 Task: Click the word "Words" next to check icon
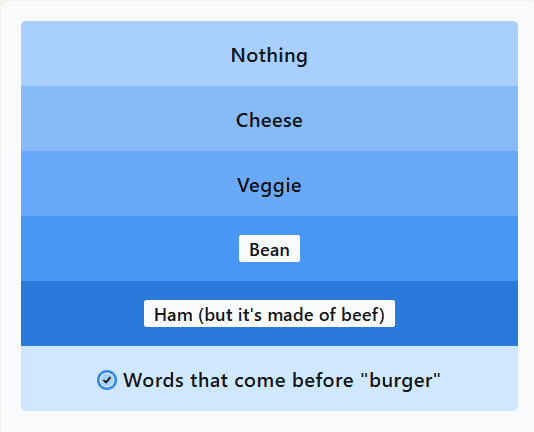153,380
